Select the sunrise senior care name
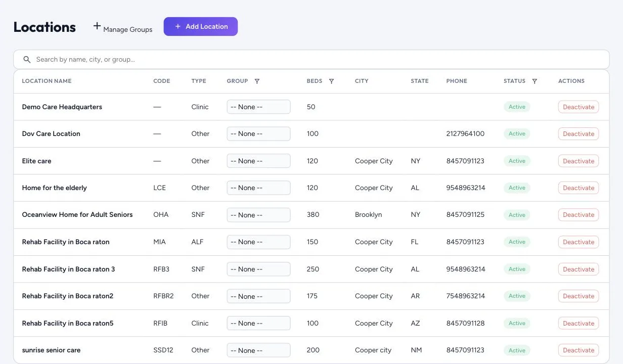 [51, 350]
